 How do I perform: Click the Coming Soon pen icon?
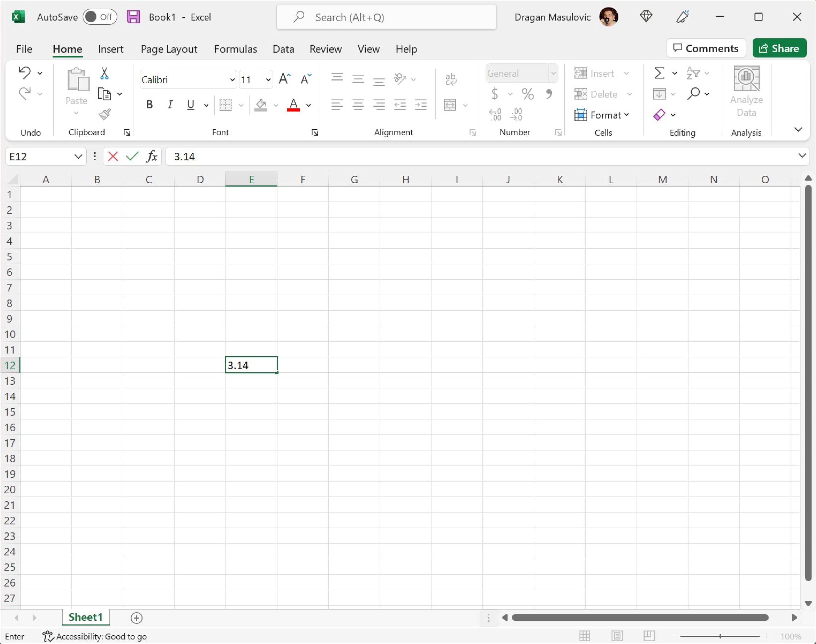pyautogui.click(x=682, y=17)
